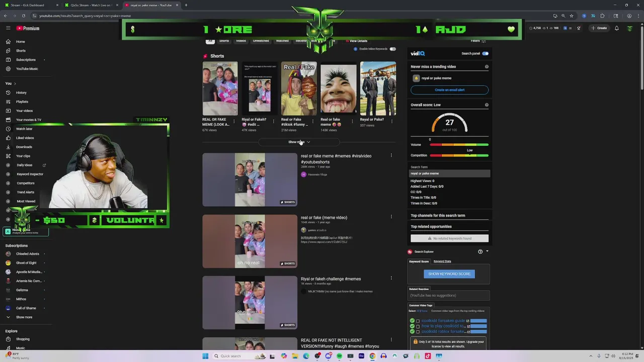Screen dimensions: 644x362
Task: Open search Filters
Action: (x=478, y=41)
